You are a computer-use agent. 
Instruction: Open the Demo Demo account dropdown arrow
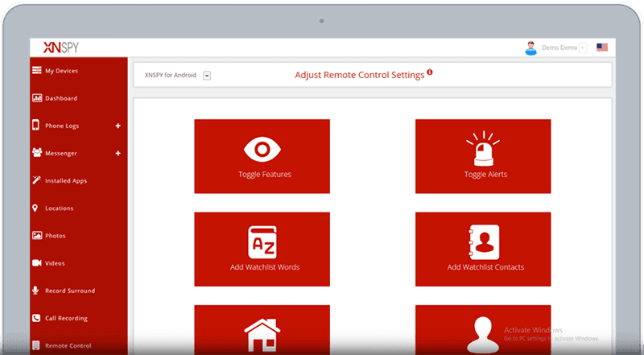(x=582, y=48)
